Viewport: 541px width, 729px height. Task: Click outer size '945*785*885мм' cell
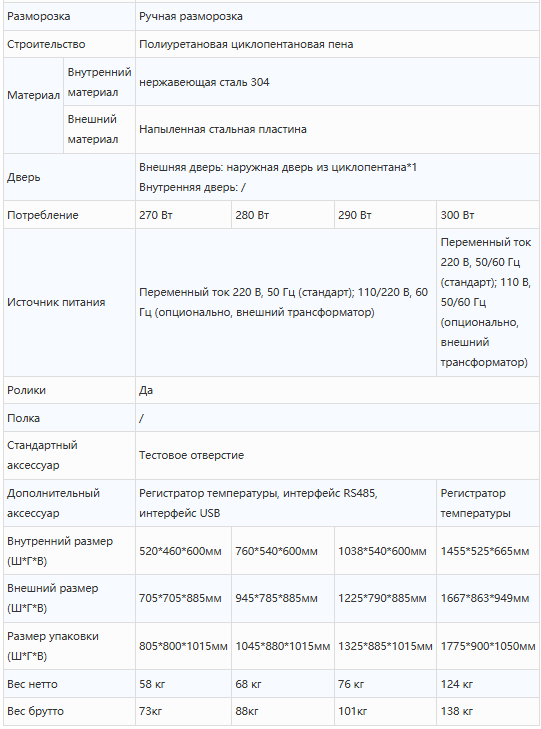283,599
